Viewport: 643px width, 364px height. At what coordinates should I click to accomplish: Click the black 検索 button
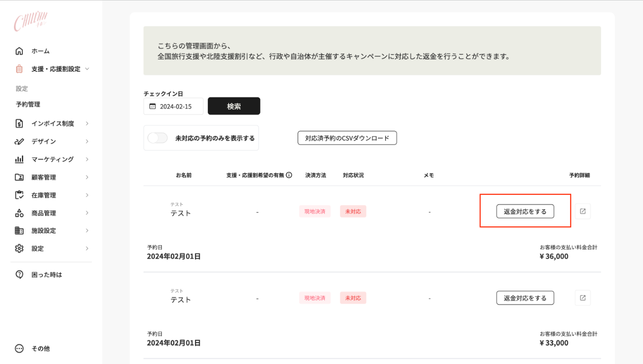pos(234,106)
